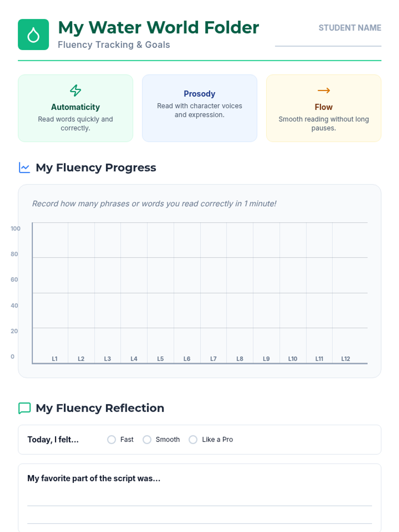Click the orange Flow arrow icon
Screen dimensions: 399x532
click(324, 90)
